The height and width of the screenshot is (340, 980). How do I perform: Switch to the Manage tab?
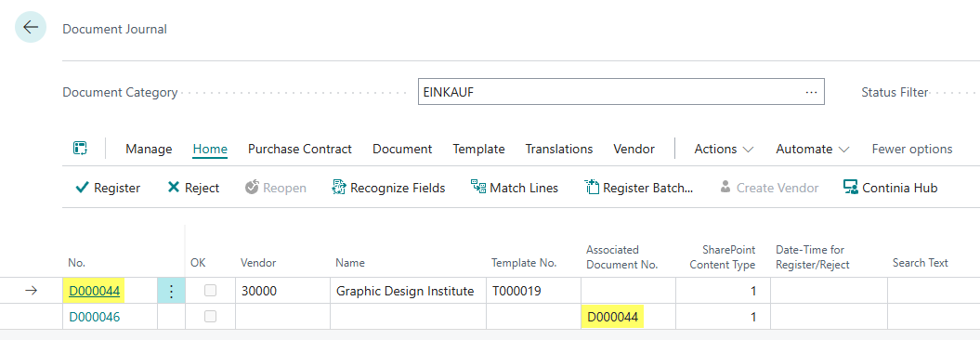[x=149, y=149]
